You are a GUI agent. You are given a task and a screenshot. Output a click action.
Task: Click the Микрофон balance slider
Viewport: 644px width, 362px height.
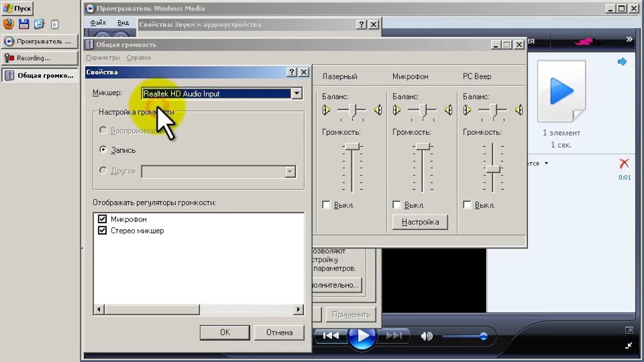pos(423,110)
